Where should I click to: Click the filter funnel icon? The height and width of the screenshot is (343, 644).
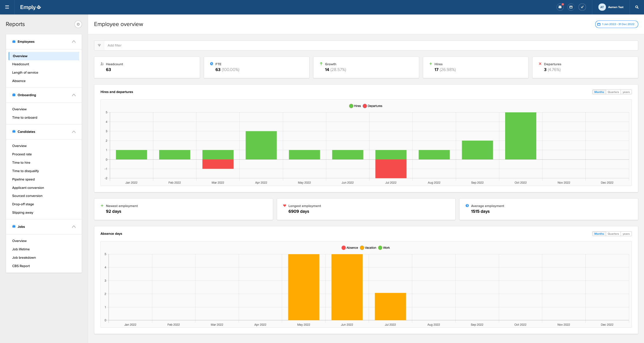click(99, 45)
